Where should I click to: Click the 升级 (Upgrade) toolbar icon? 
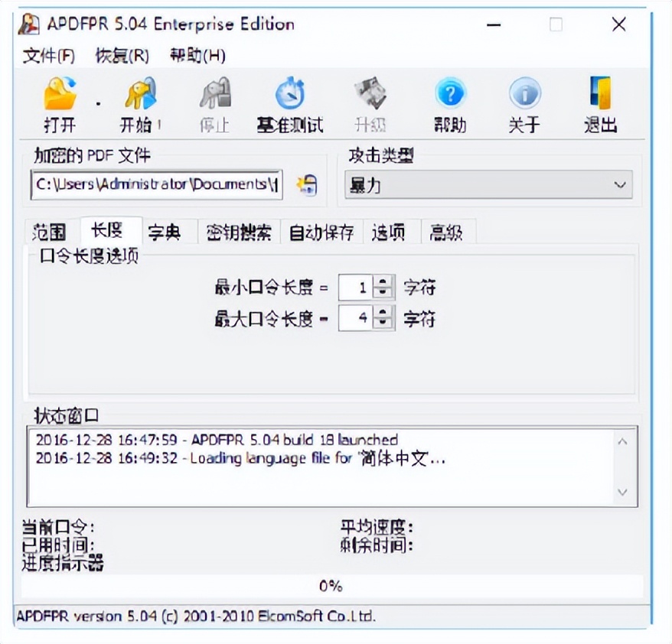point(370,93)
